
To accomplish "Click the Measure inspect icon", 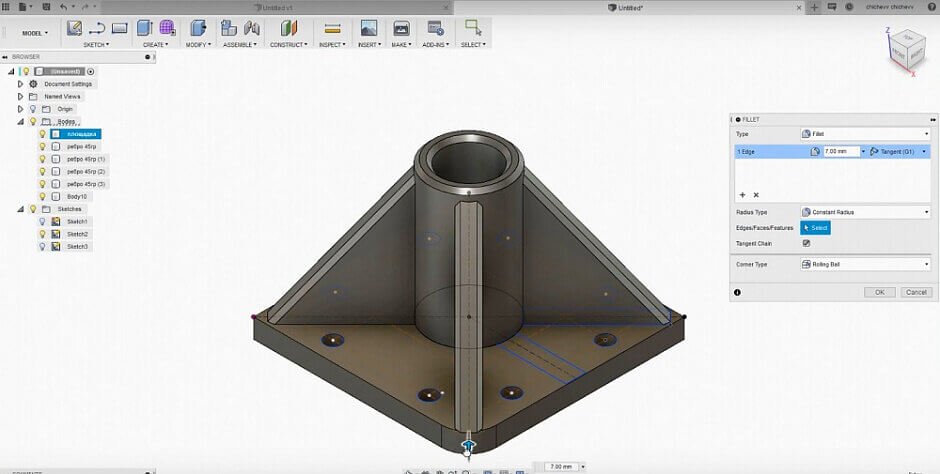I will (332, 28).
